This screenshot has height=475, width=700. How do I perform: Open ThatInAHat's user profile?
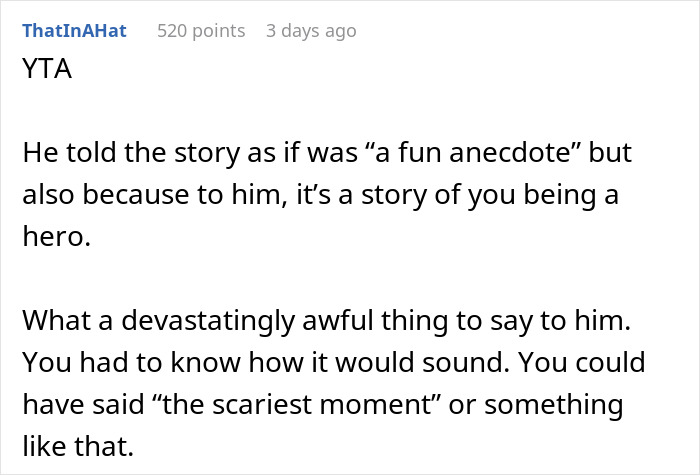(x=74, y=31)
